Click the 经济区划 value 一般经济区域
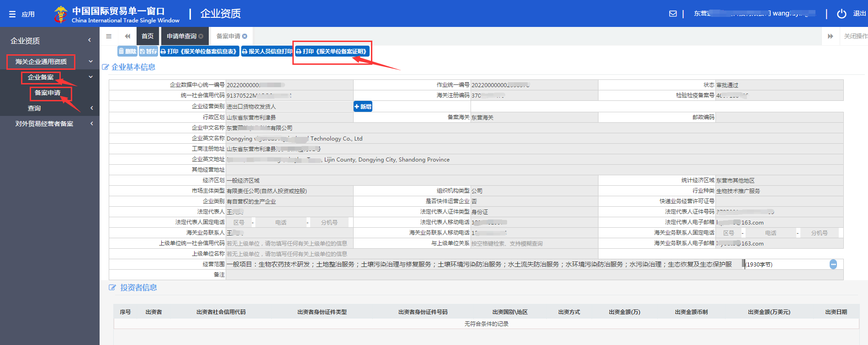Screen dimensions: 868x345 (x=243, y=181)
